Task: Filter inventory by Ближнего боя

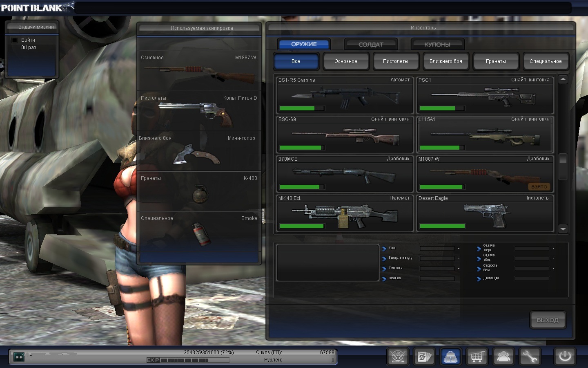Action: click(x=446, y=61)
